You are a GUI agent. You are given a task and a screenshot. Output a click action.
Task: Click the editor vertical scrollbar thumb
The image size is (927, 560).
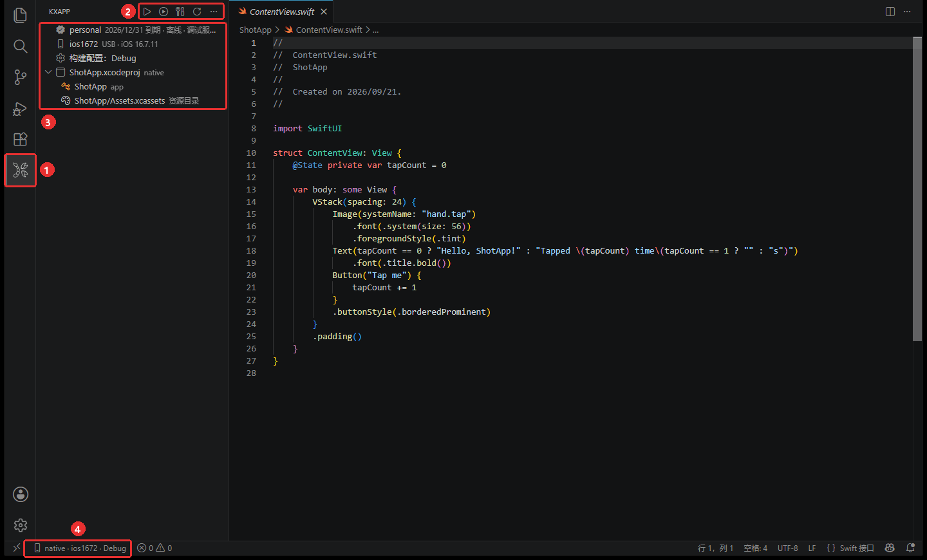(917, 189)
